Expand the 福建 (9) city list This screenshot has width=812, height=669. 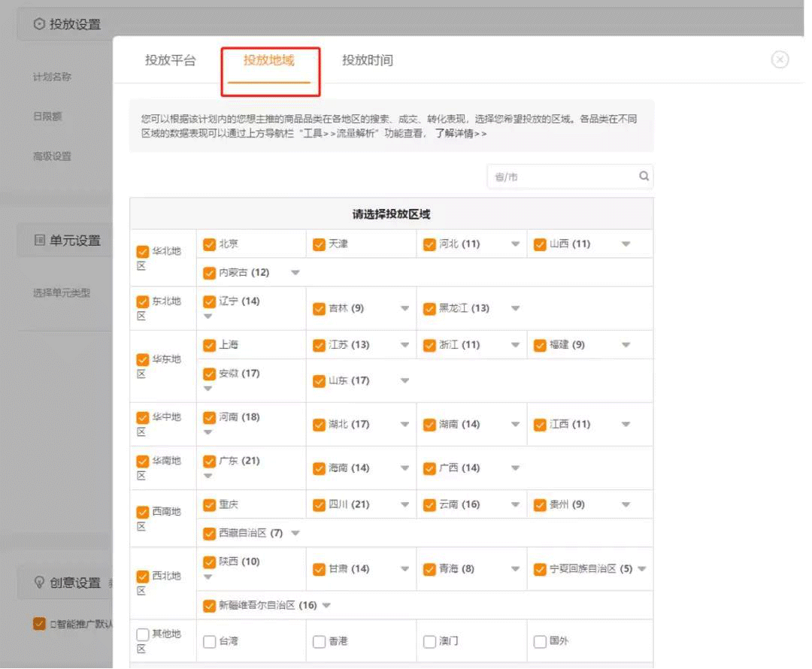coord(626,345)
